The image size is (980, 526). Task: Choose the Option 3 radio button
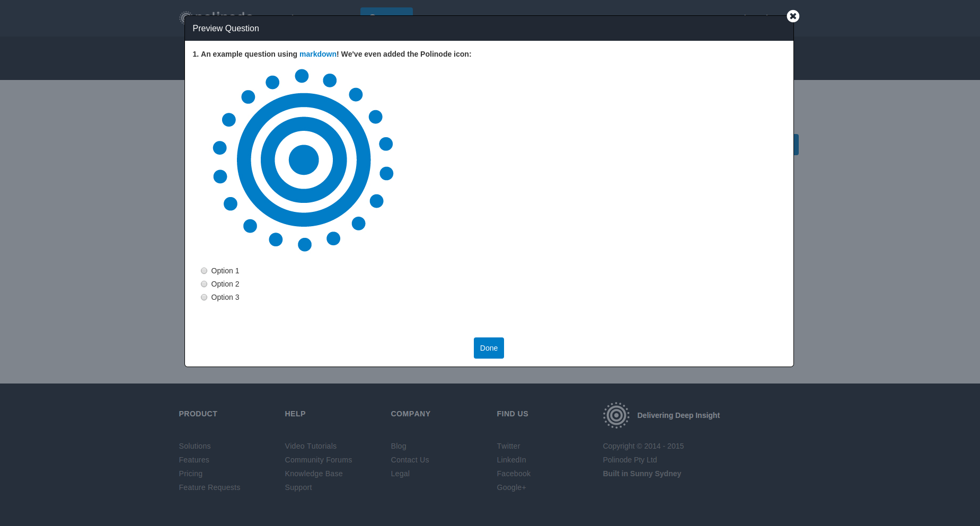(x=204, y=297)
